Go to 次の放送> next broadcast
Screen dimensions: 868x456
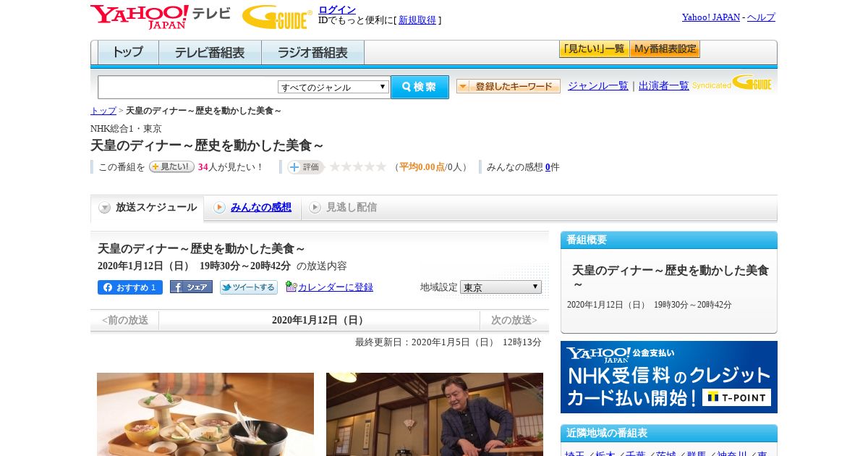514,320
